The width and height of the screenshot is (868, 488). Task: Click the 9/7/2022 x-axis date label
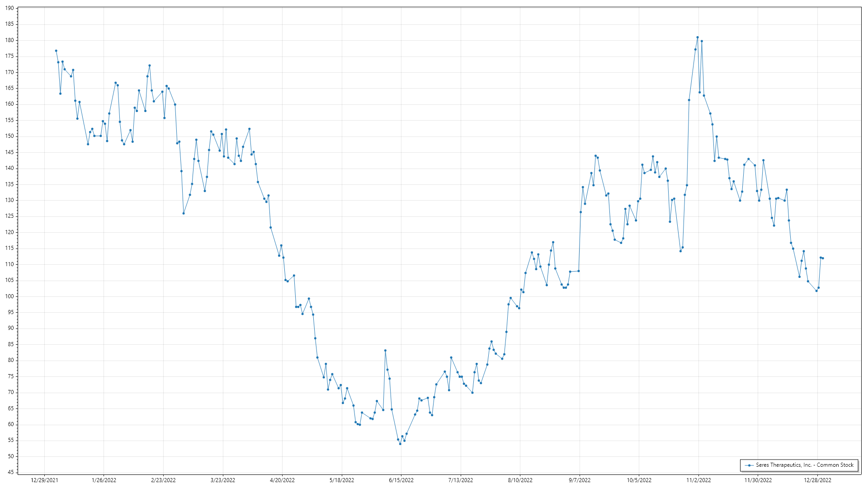(x=580, y=480)
